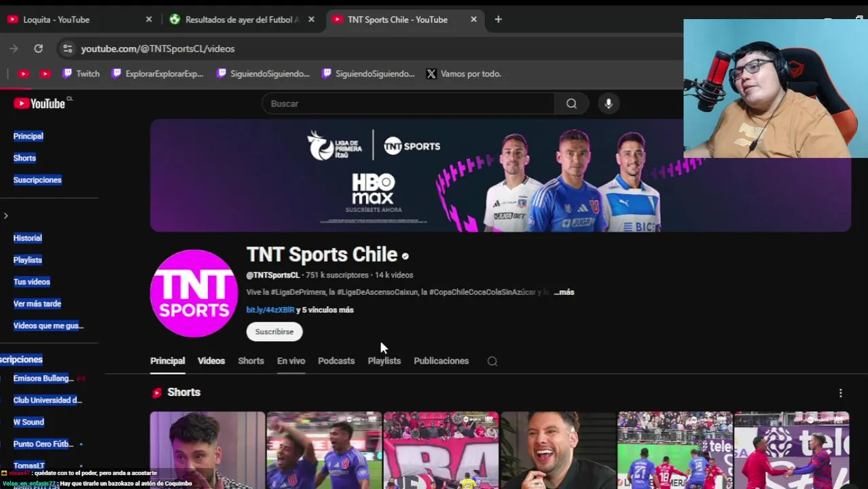
Task: Select the Podcasts tab
Action: (336, 361)
